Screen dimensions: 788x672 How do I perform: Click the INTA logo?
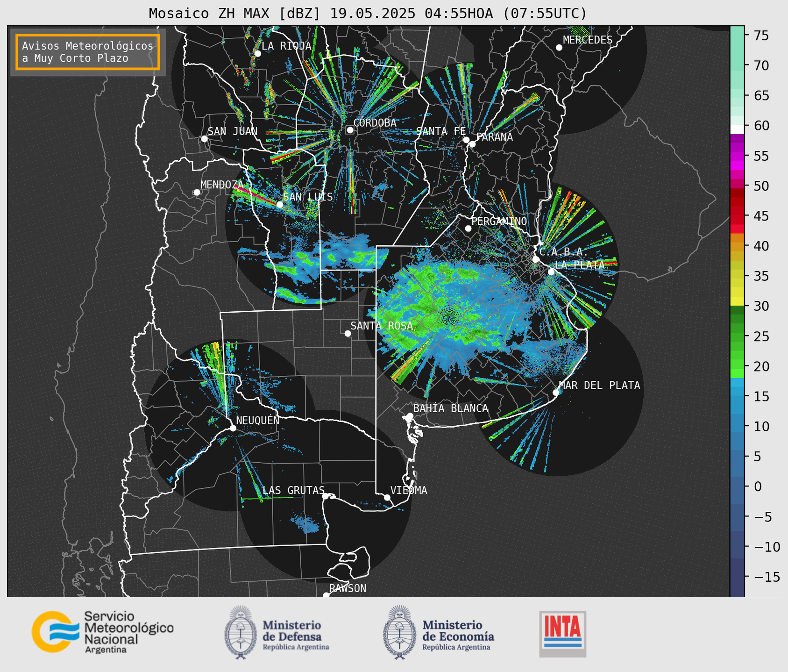point(563,634)
